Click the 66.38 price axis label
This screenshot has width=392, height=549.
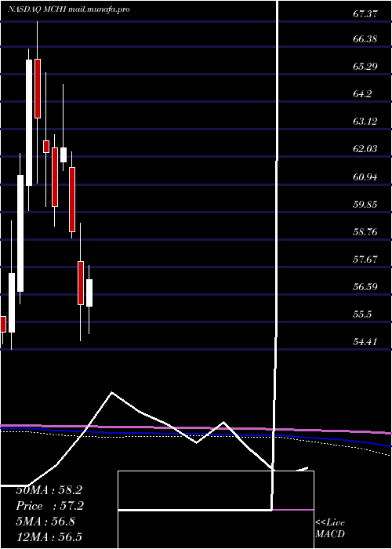(x=365, y=39)
